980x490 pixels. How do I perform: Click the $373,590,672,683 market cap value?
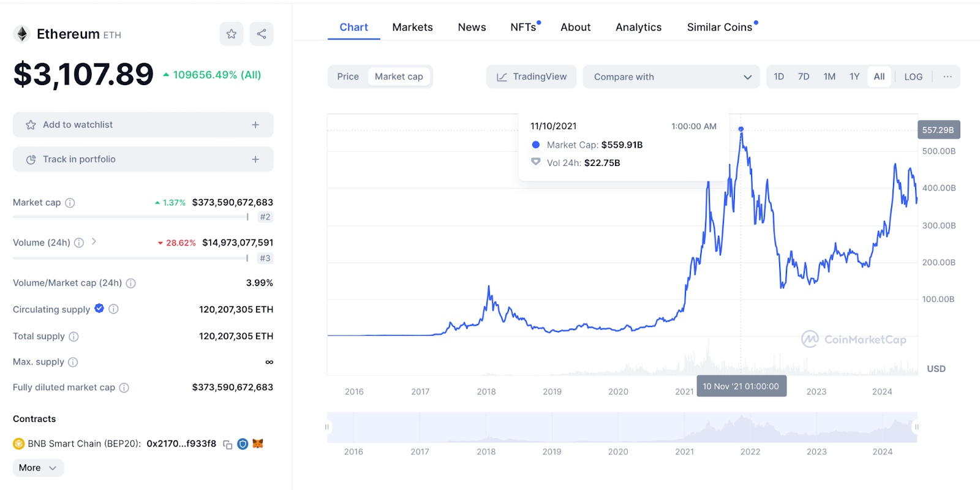pyautogui.click(x=233, y=203)
